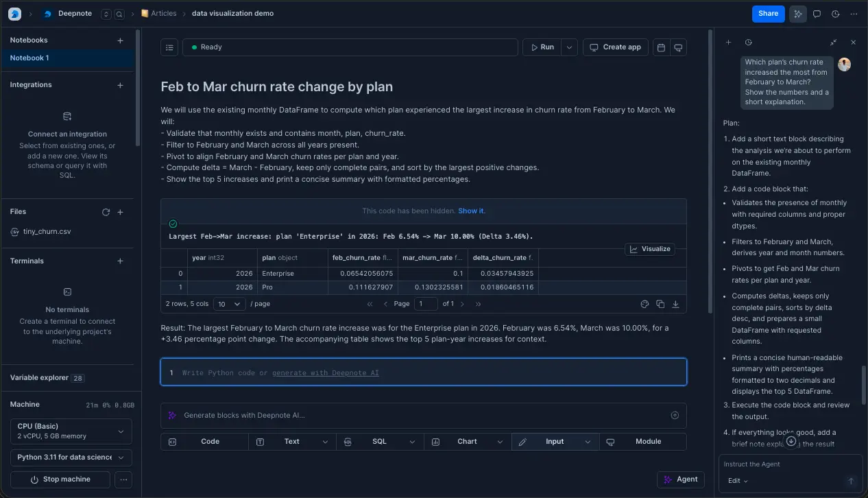Open the AI sparkle panel in header

click(797, 14)
